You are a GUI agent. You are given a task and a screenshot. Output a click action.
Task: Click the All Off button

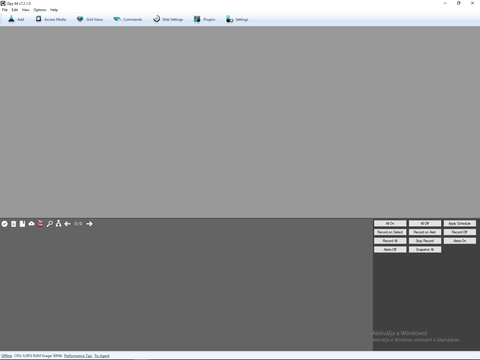tap(425, 223)
